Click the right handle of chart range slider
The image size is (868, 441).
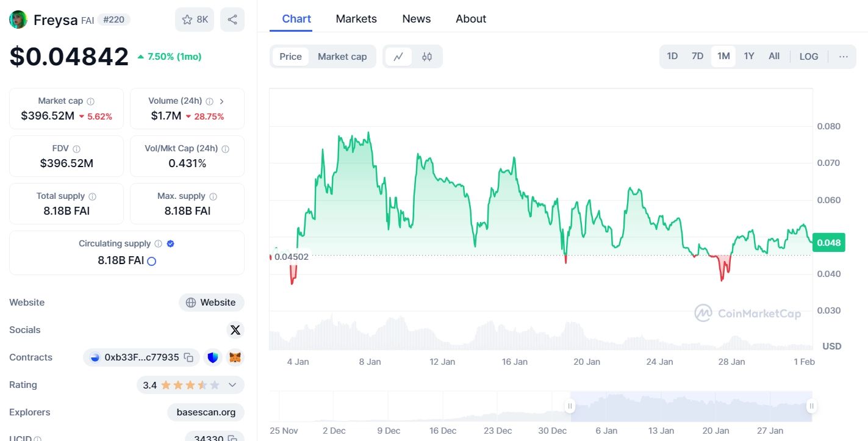point(812,406)
